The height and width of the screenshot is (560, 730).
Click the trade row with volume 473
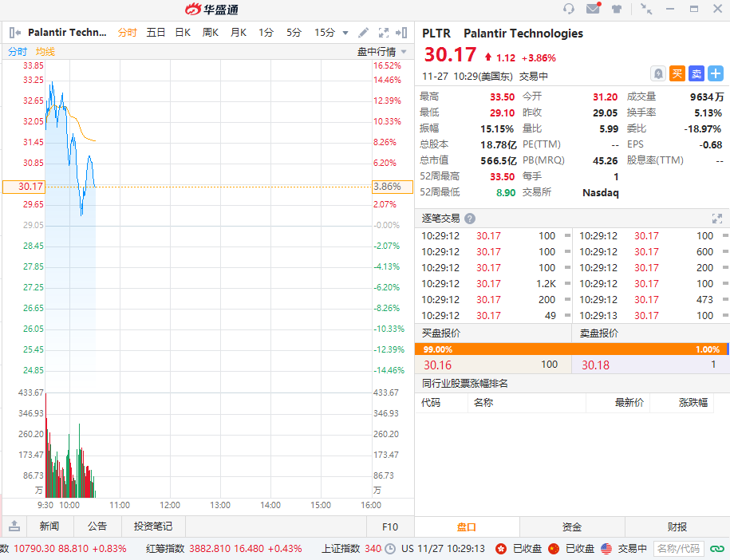point(651,300)
